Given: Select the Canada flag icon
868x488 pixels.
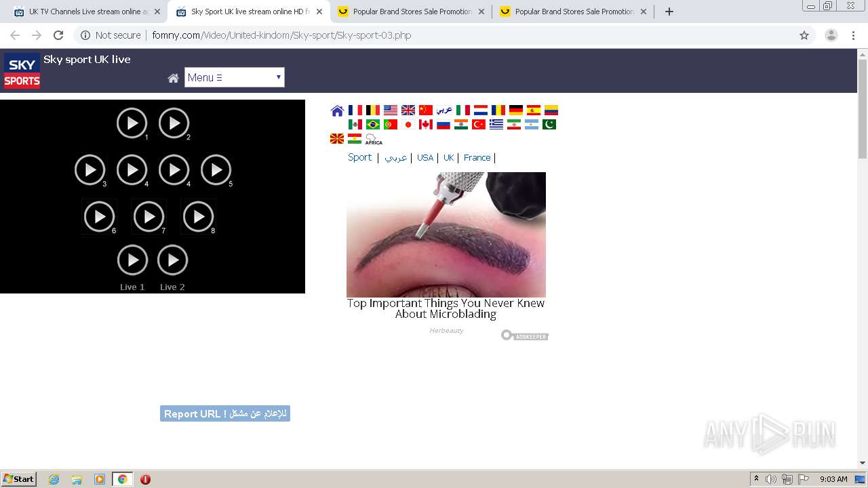Looking at the screenshot, I should (426, 124).
